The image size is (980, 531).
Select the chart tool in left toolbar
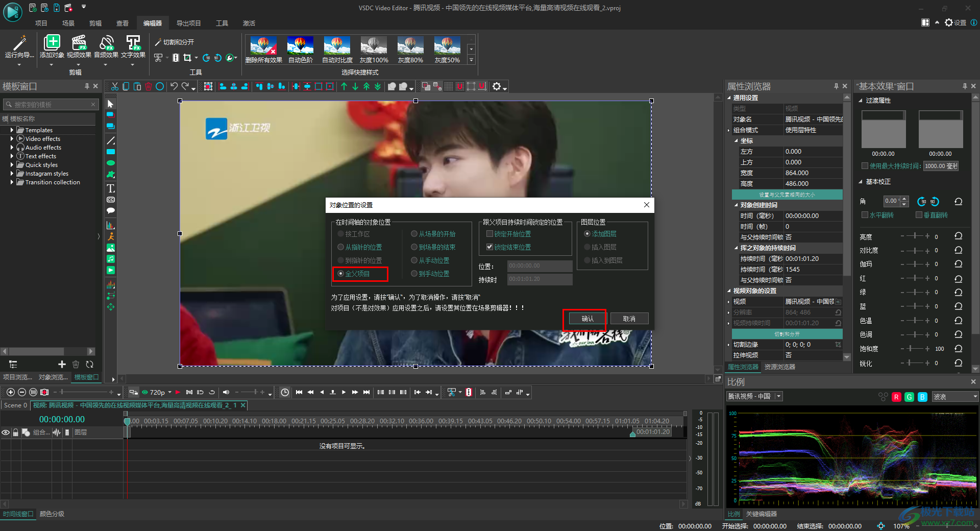pyautogui.click(x=110, y=225)
